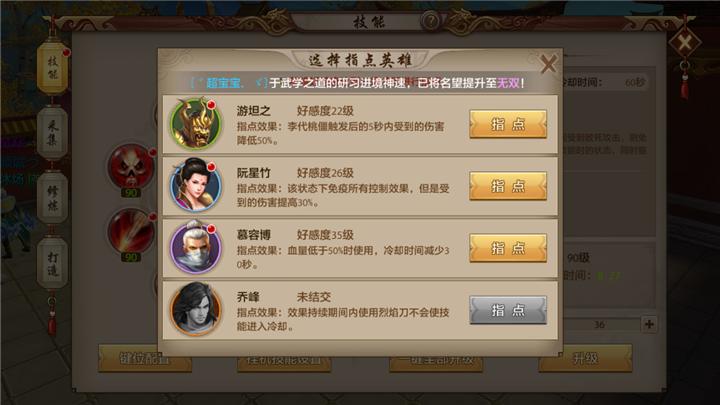Screen dimensions: 720x405
Task: Switch to the 修炼 lantern tab
Action: pos(53,198)
